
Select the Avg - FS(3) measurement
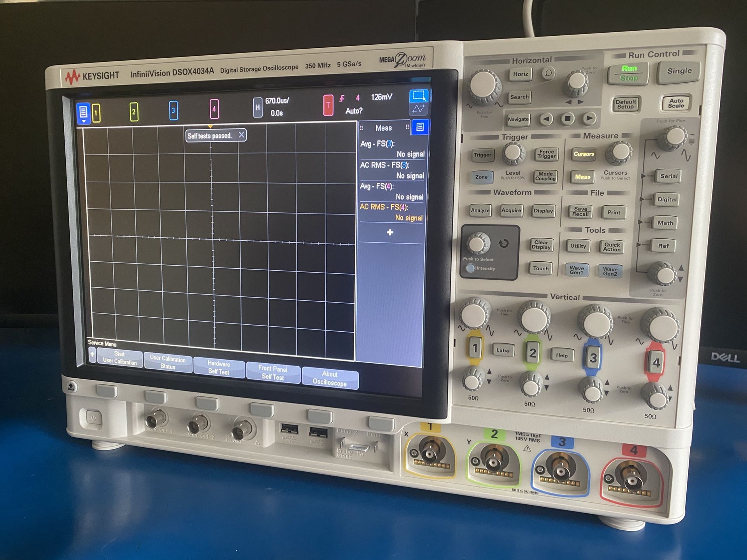[x=392, y=149]
